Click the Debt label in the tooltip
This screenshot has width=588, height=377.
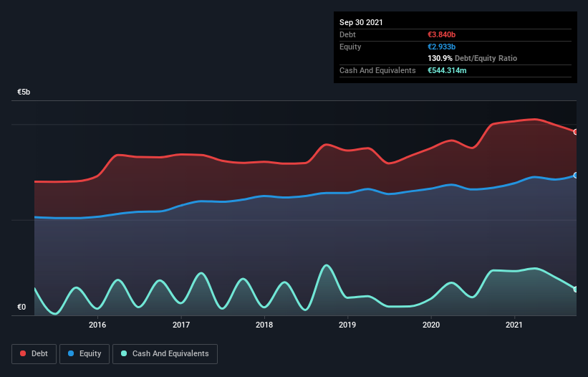pyautogui.click(x=347, y=34)
